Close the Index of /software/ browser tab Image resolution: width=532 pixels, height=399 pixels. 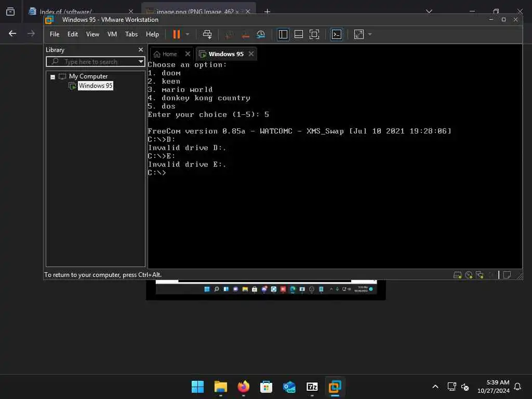[130, 11]
